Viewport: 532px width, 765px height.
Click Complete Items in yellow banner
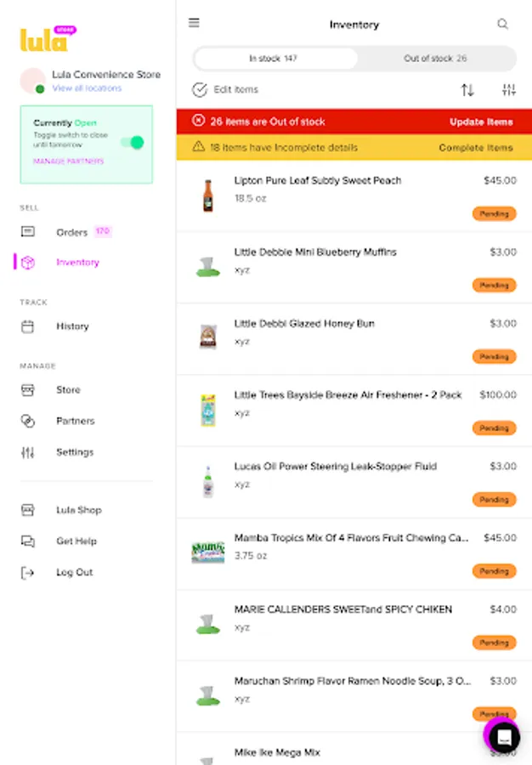(476, 148)
